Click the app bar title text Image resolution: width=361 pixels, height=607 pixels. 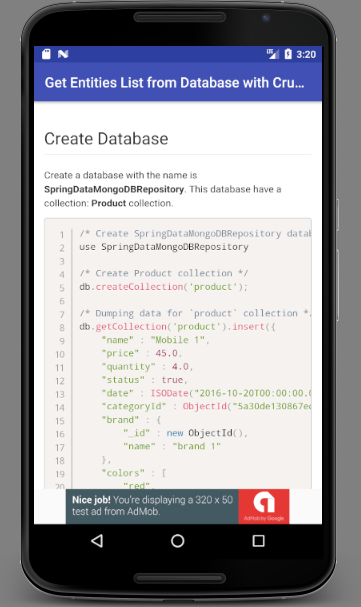pyautogui.click(x=175, y=82)
